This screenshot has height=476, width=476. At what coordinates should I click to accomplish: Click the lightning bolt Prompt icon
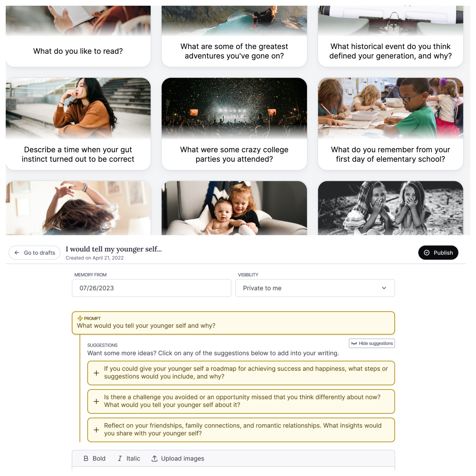(80, 318)
